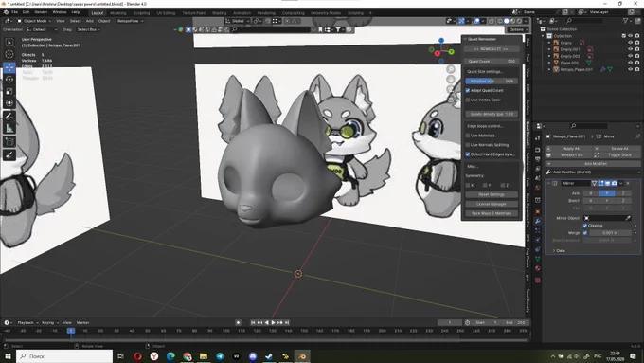This screenshot has width=644, height=363.
Task: Enable X symmetry checkbox in Quad Remesher
Action: pos(468,185)
